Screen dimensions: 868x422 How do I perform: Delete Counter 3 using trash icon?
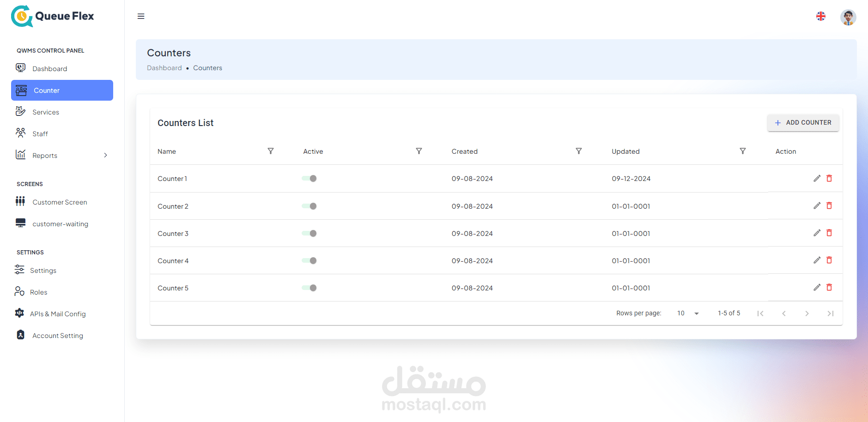pos(829,233)
